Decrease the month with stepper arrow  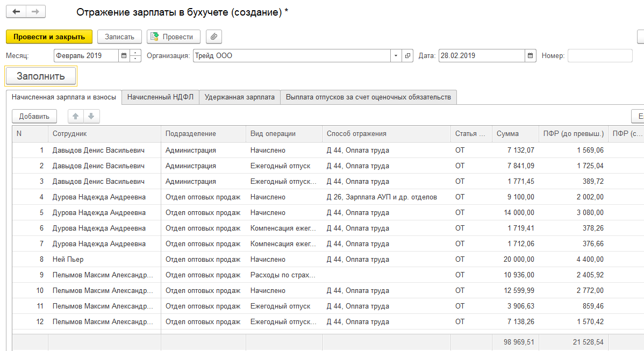[135, 59]
